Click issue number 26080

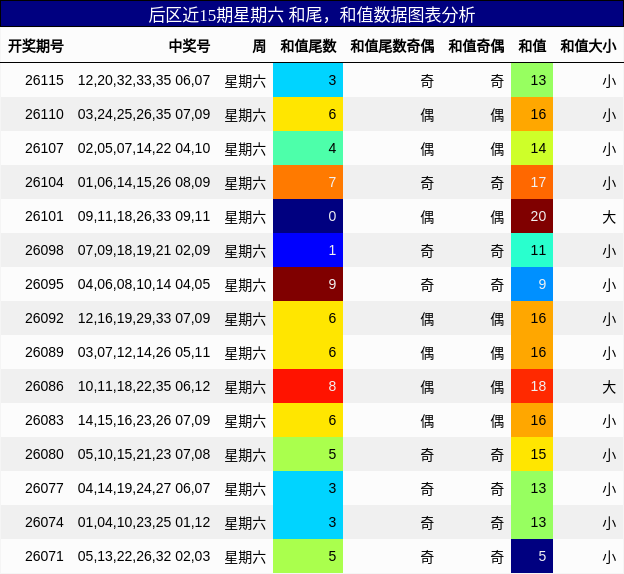coord(44,455)
